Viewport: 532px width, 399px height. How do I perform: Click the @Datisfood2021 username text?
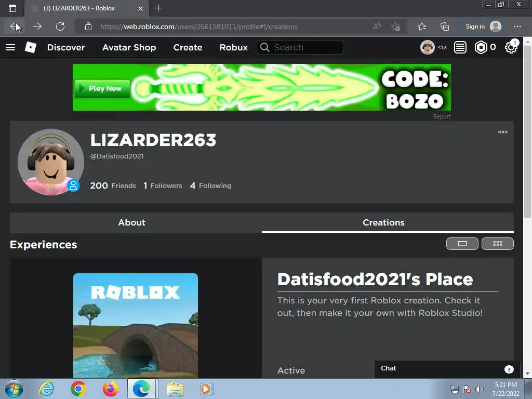pyautogui.click(x=117, y=156)
